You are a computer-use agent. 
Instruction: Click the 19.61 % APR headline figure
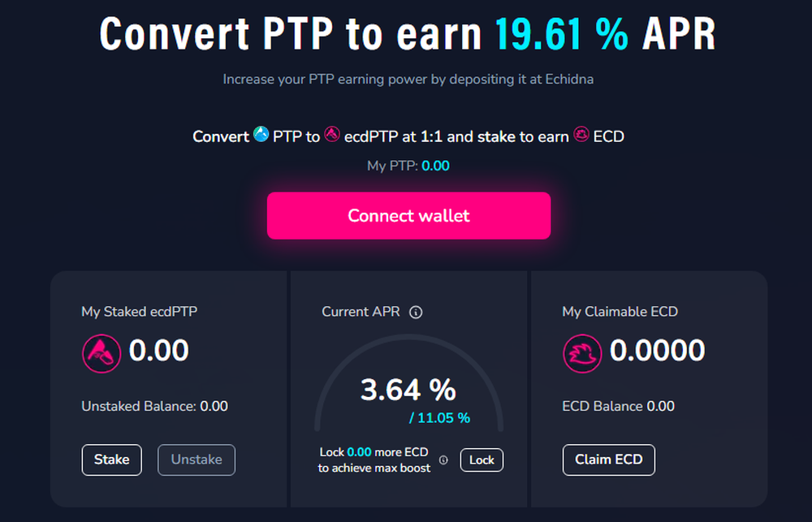coord(562,33)
